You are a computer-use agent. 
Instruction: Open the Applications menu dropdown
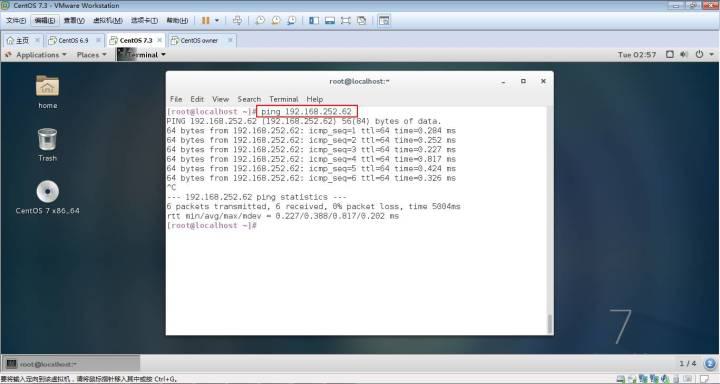pyautogui.click(x=36, y=55)
